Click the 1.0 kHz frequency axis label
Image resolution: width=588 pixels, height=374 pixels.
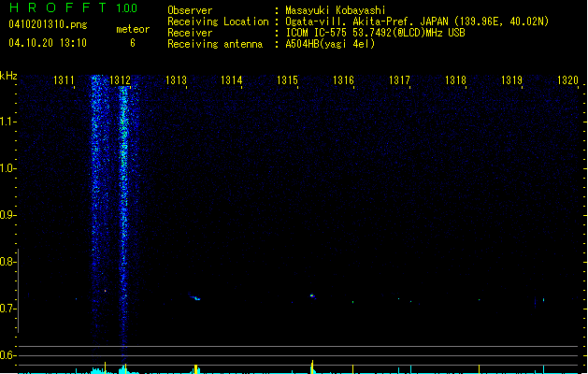tap(7, 168)
